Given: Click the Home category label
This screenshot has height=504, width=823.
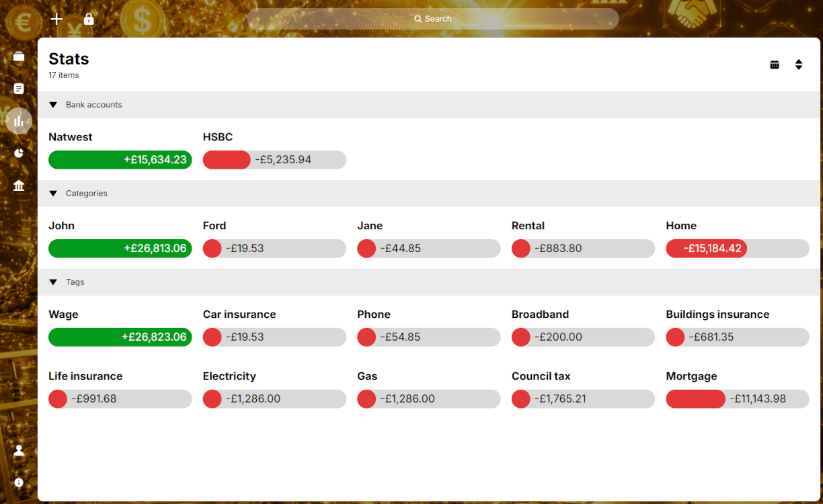Looking at the screenshot, I should (681, 226).
